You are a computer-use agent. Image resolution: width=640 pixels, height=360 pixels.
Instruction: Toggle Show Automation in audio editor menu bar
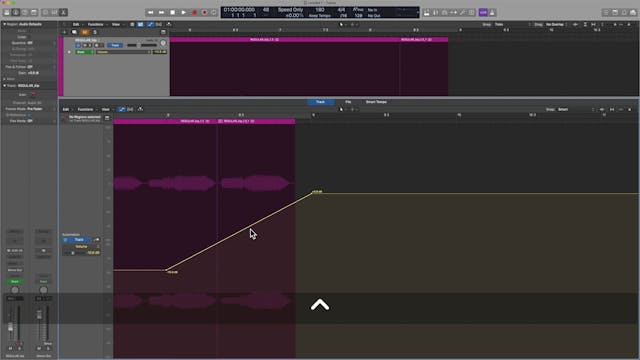tap(122, 109)
